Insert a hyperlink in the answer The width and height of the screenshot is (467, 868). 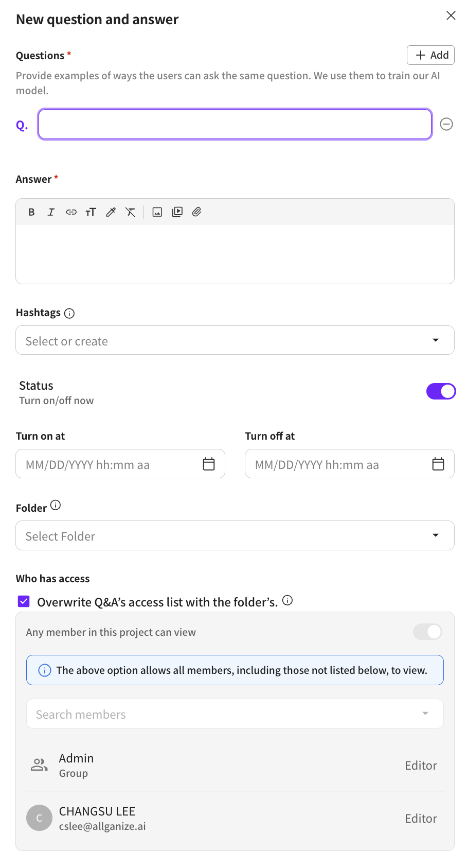pyautogui.click(x=71, y=212)
